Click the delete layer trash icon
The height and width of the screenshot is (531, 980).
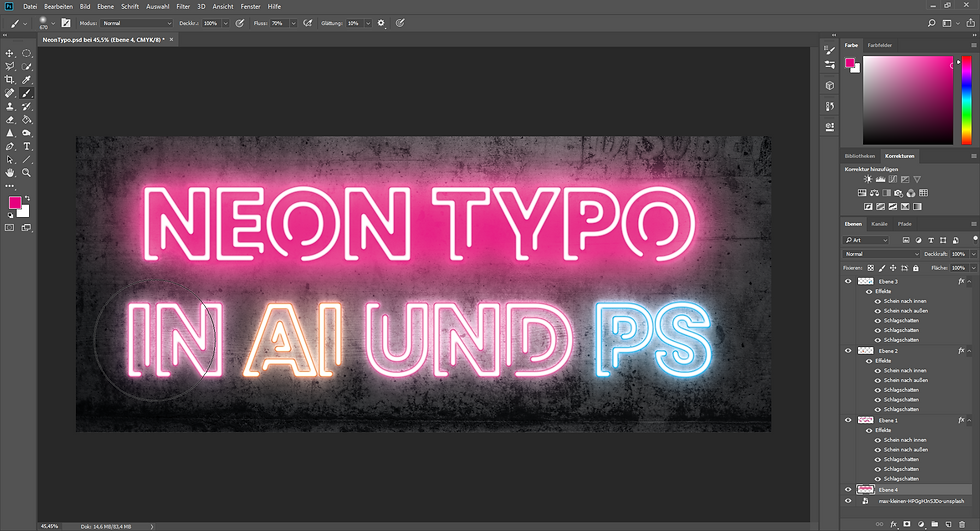962,524
